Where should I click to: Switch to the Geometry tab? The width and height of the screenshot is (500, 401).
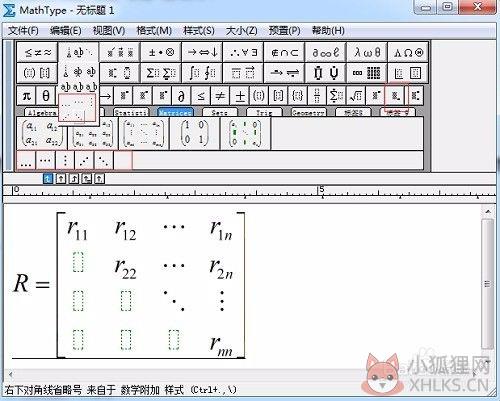click(308, 113)
